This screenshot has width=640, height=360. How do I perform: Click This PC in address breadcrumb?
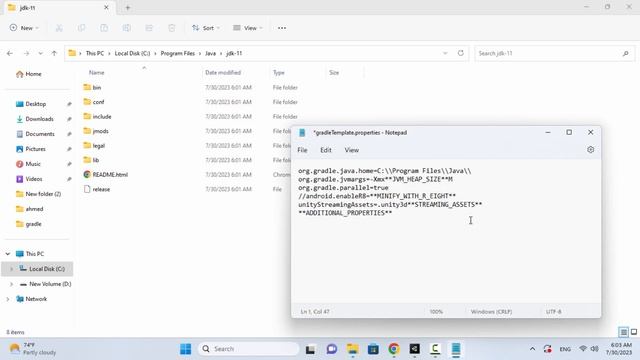click(x=95, y=53)
